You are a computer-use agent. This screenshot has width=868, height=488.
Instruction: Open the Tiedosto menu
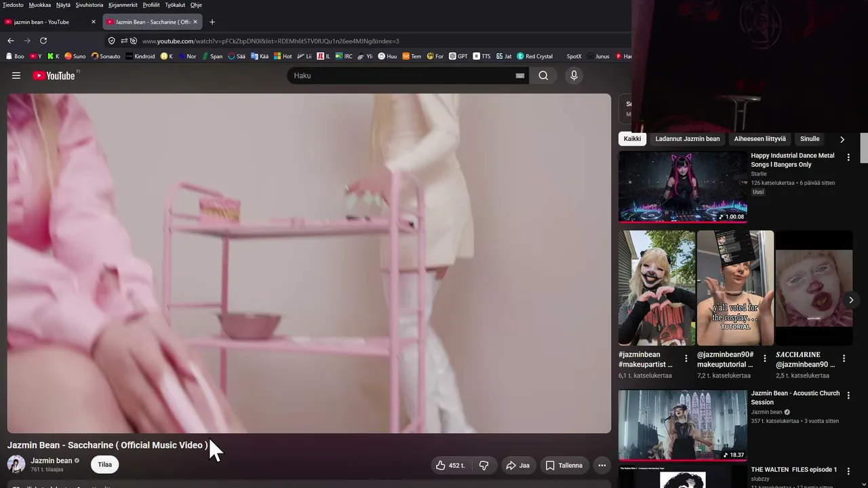tap(13, 5)
